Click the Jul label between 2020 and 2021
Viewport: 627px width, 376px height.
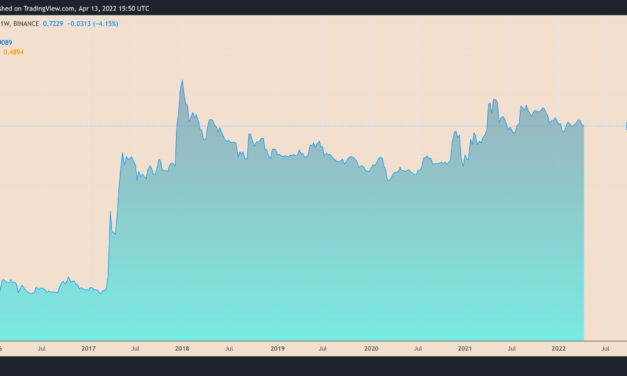tap(418, 348)
